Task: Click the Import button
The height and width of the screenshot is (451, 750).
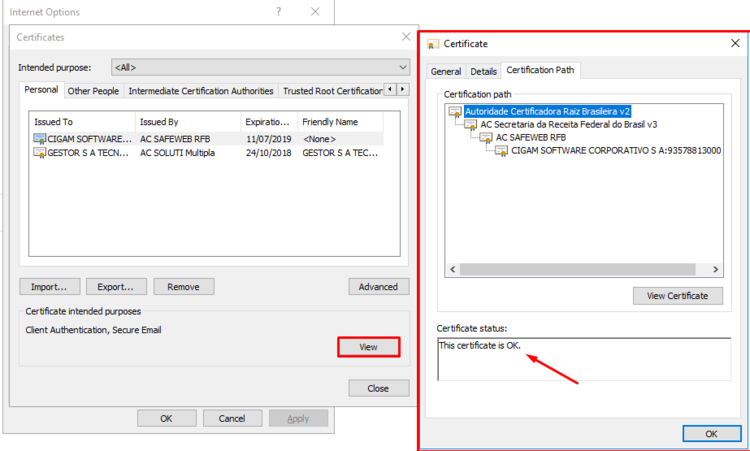Action: click(x=49, y=286)
